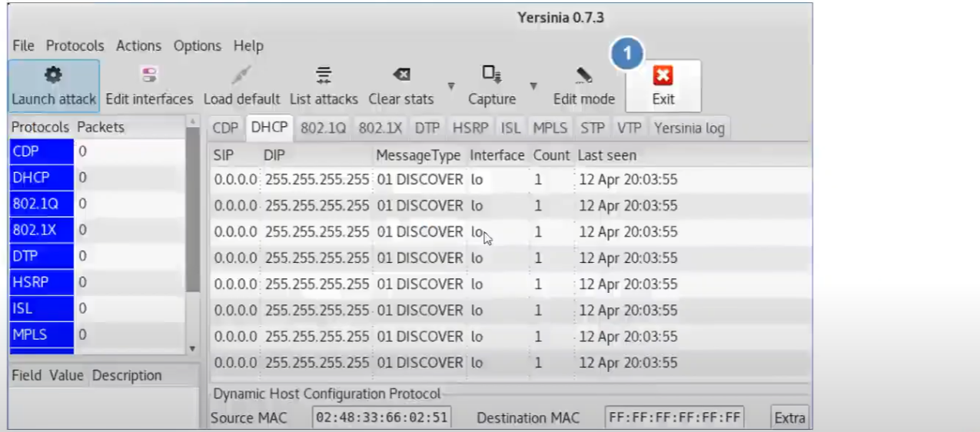Click the Protocols column header
The width and height of the screenshot is (980, 432).
coord(41,127)
